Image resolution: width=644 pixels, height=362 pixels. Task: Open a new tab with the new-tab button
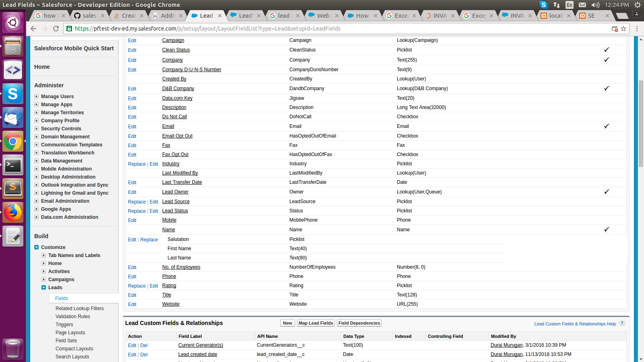(x=622, y=16)
